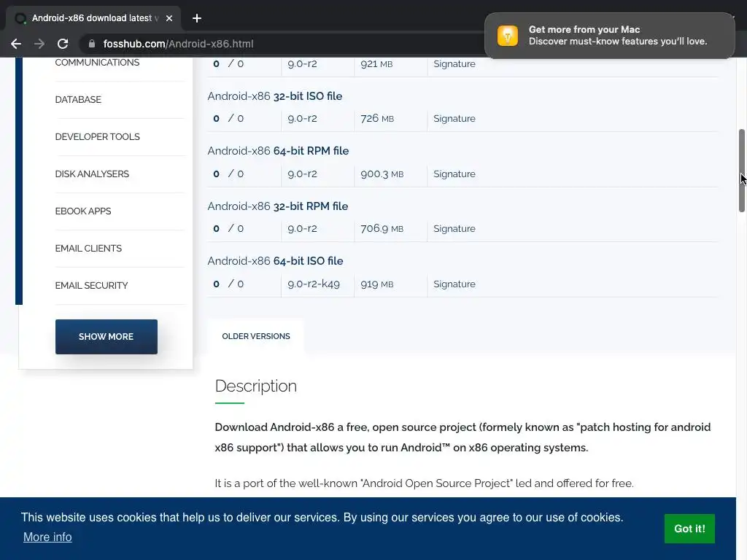Switch to the Older Versions tab
Screen dimensions: 747x560
tap(256, 336)
